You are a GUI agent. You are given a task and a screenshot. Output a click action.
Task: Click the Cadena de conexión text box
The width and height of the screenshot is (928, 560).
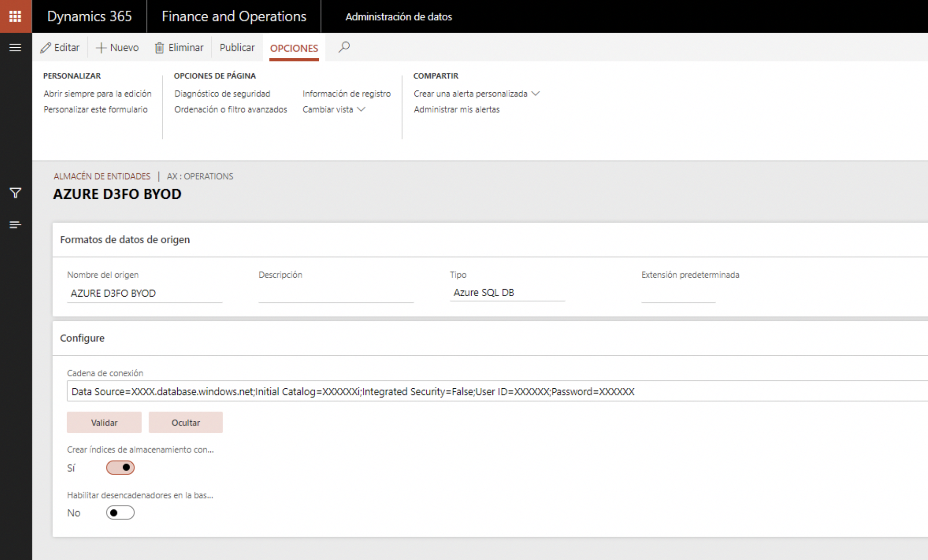click(497, 392)
